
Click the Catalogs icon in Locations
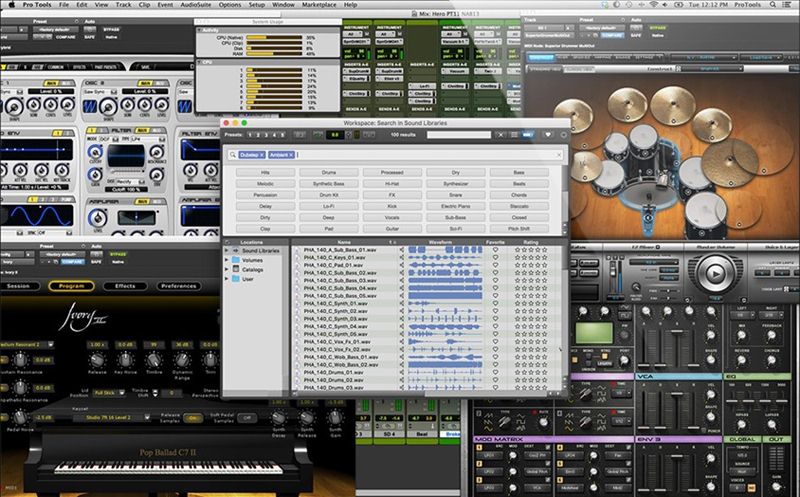coord(235,270)
